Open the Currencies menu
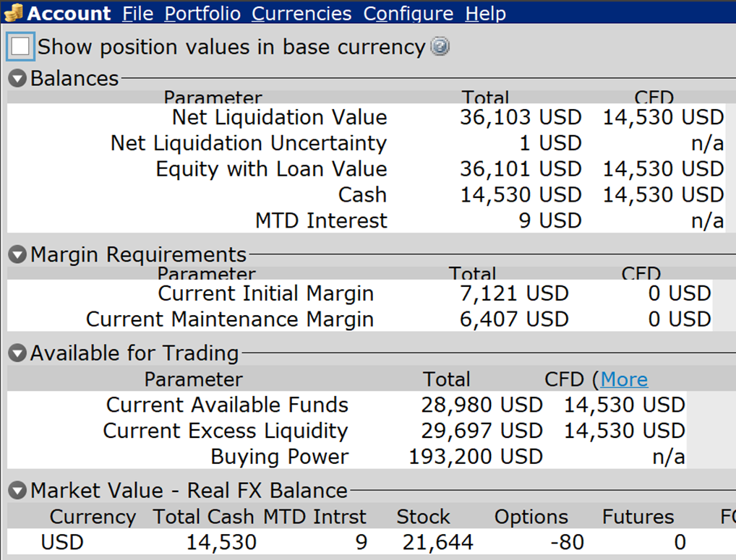The image size is (736, 560). tap(301, 14)
